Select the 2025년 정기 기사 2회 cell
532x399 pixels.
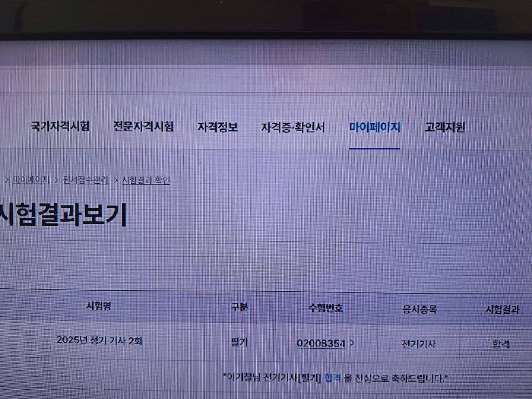coord(99,340)
